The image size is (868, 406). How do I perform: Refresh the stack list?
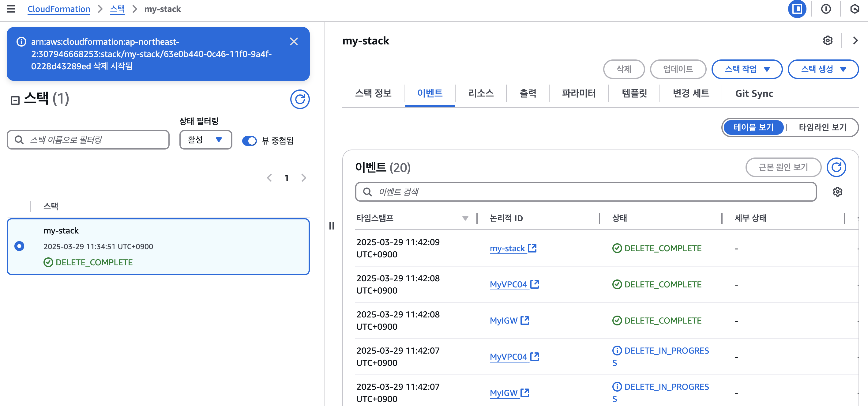click(x=299, y=99)
